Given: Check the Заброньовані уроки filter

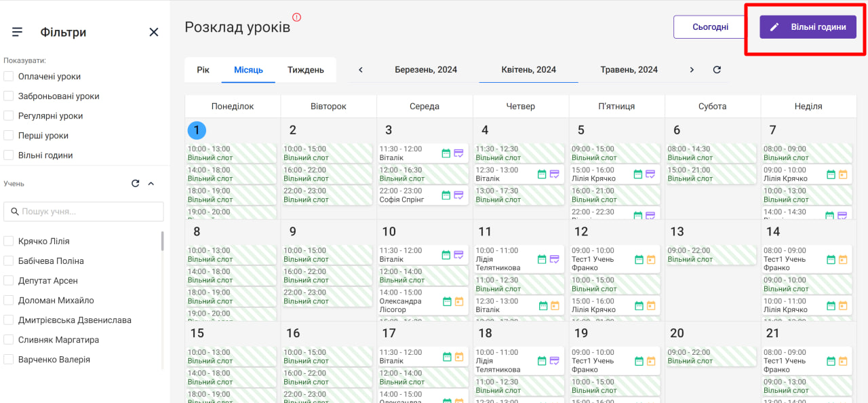Looking at the screenshot, I should [9, 96].
